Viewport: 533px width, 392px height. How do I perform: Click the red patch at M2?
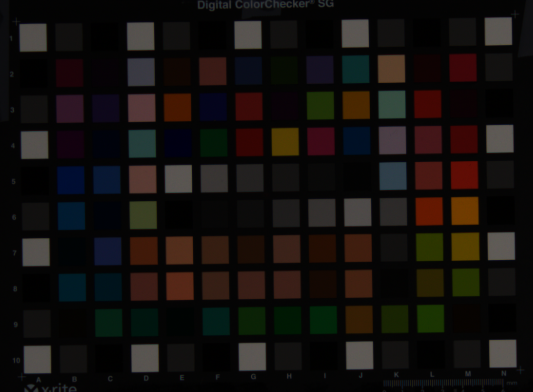(463, 68)
